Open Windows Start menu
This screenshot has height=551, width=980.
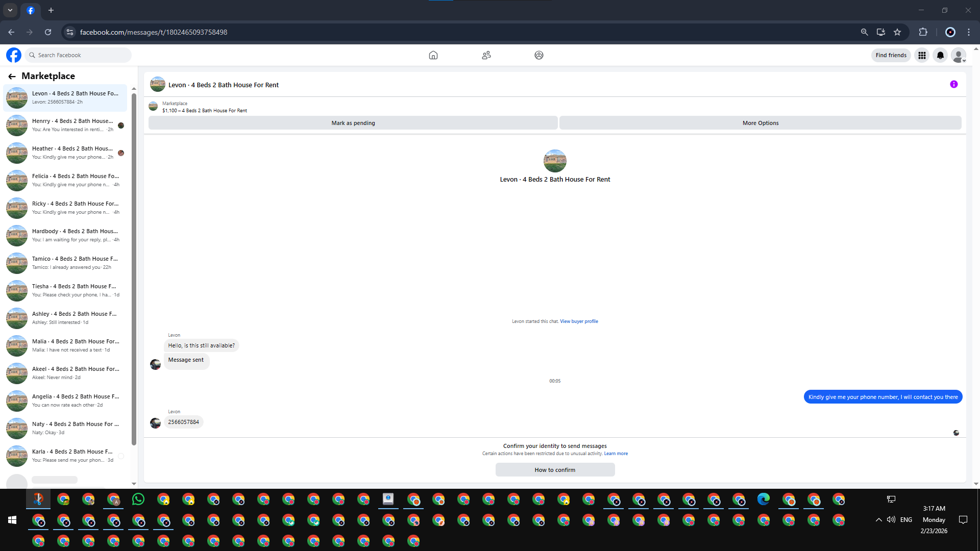point(12,520)
